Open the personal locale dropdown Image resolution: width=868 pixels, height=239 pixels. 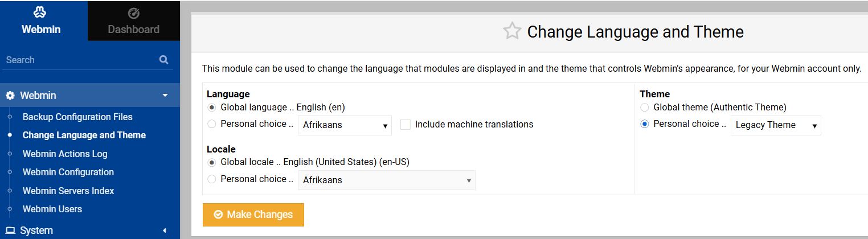(386, 180)
